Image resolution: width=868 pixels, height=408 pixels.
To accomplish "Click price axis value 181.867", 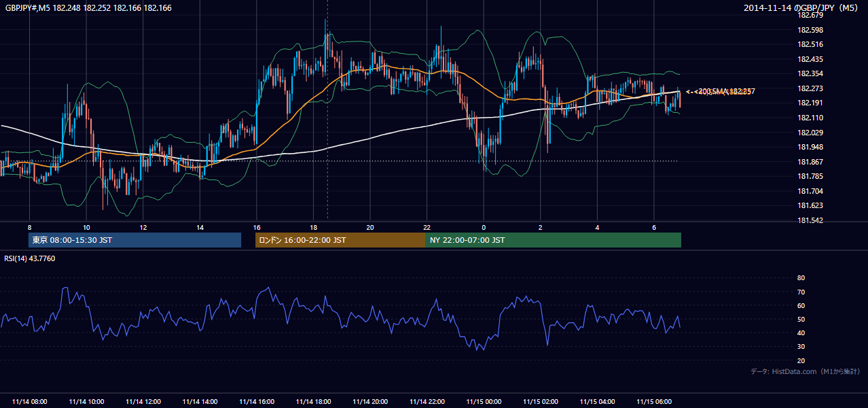I will point(810,162).
